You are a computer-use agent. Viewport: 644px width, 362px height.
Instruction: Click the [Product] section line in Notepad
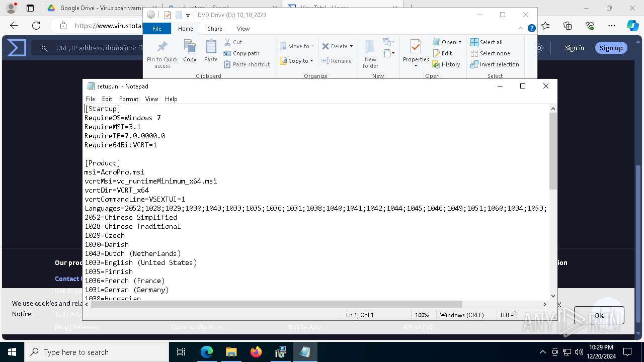coord(103,163)
